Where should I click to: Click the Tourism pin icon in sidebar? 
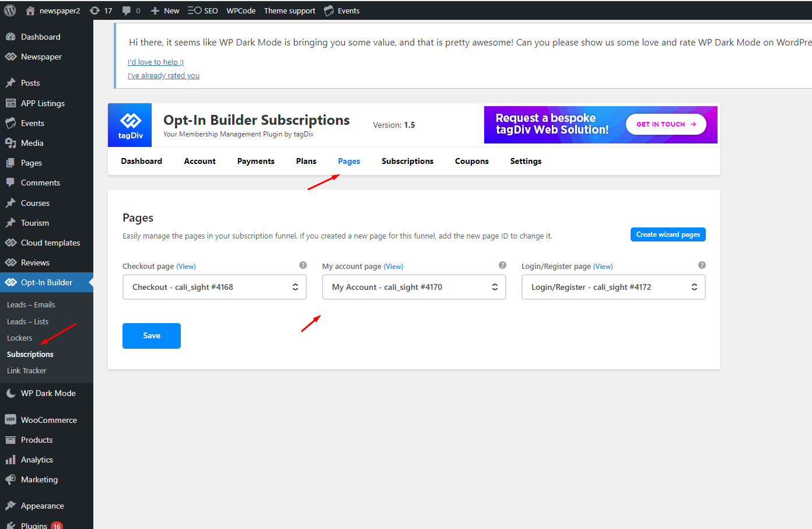(10, 223)
